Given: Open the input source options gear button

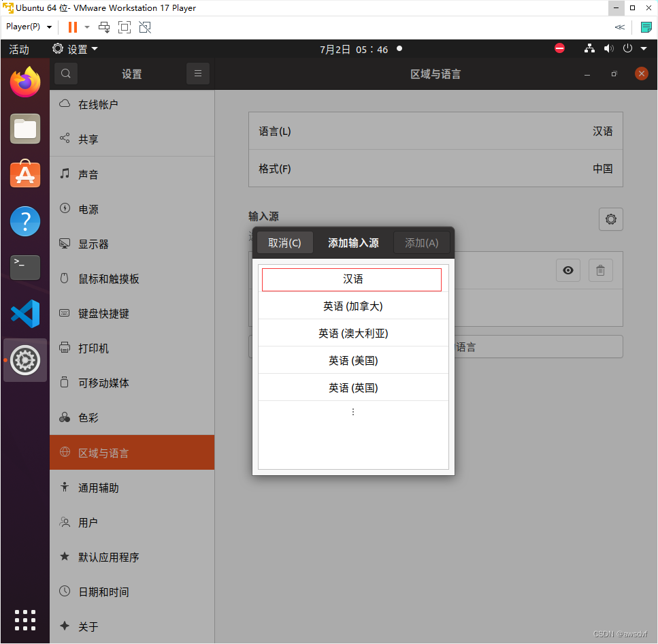Looking at the screenshot, I should point(610,219).
